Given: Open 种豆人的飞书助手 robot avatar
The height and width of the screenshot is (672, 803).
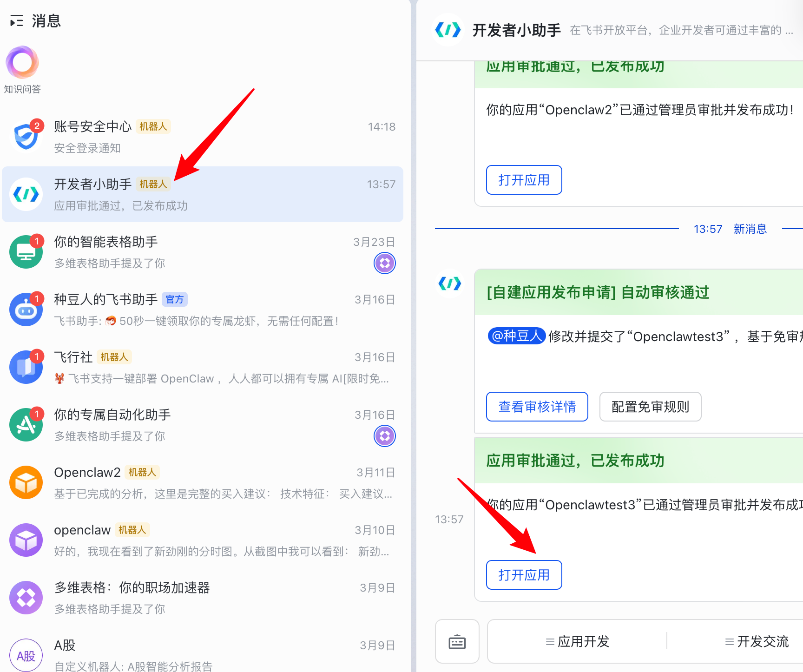Looking at the screenshot, I should point(26,310).
